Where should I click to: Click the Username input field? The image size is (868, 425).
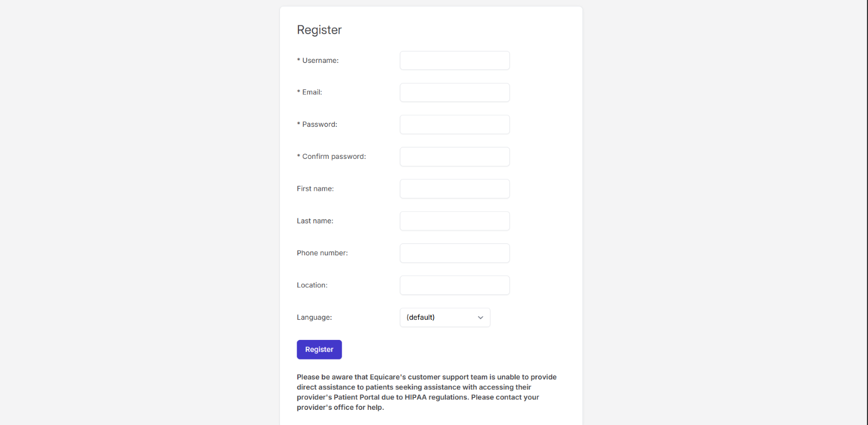click(455, 61)
